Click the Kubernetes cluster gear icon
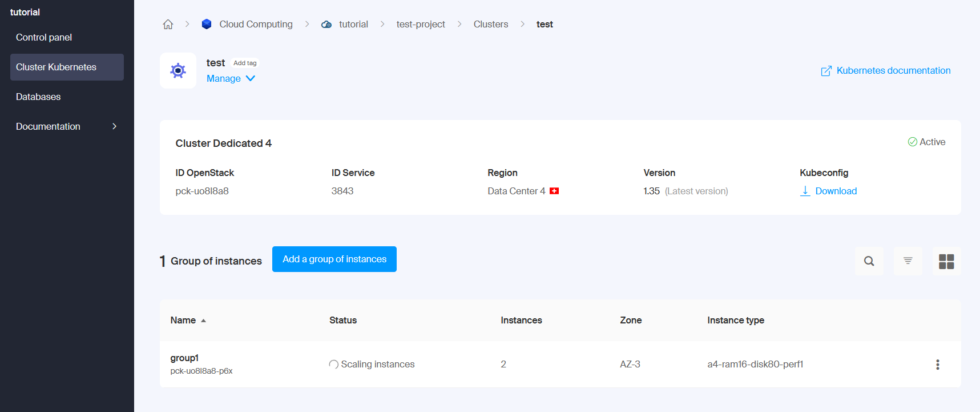The height and width of the screenshot is (412, 980). pos(178,71)
